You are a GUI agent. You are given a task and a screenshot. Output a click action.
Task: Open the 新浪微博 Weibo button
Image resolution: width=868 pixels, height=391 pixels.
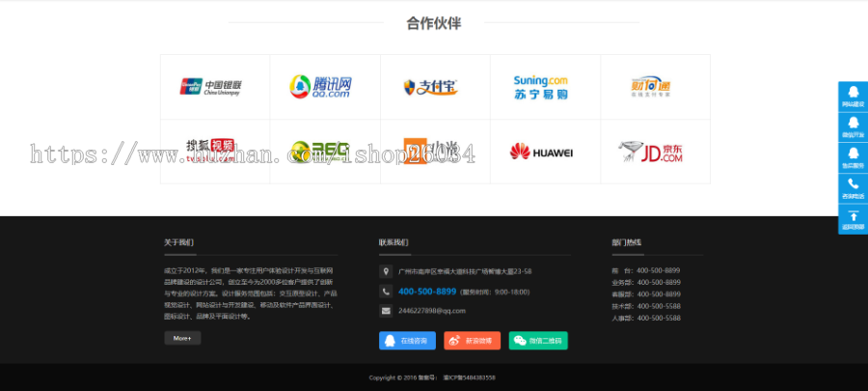tap(473, 341)
